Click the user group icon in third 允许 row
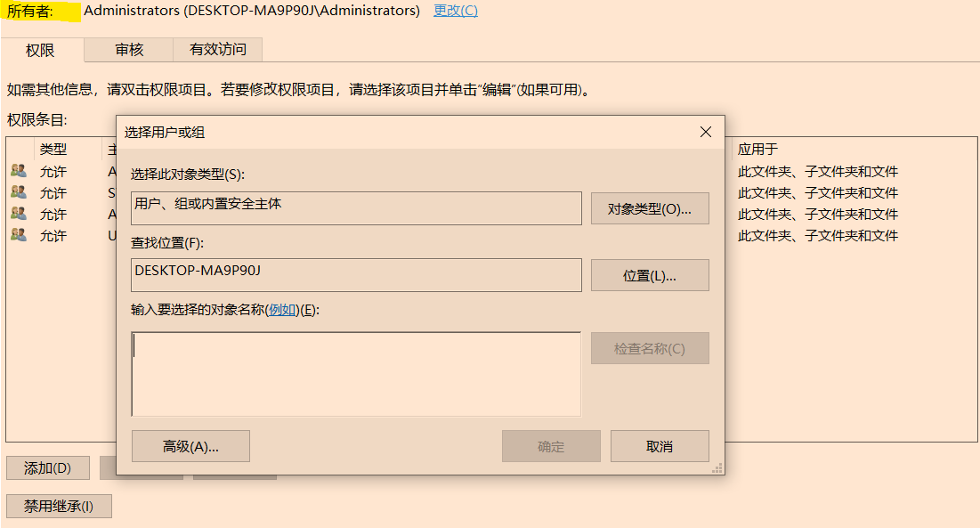 (x=19, y=213)
